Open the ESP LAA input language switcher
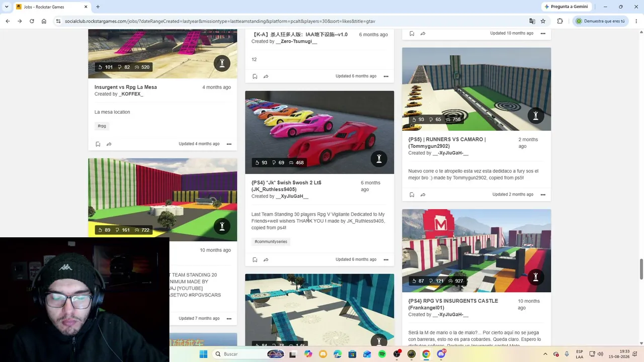 pyautogui.click(x=580, y=354)
